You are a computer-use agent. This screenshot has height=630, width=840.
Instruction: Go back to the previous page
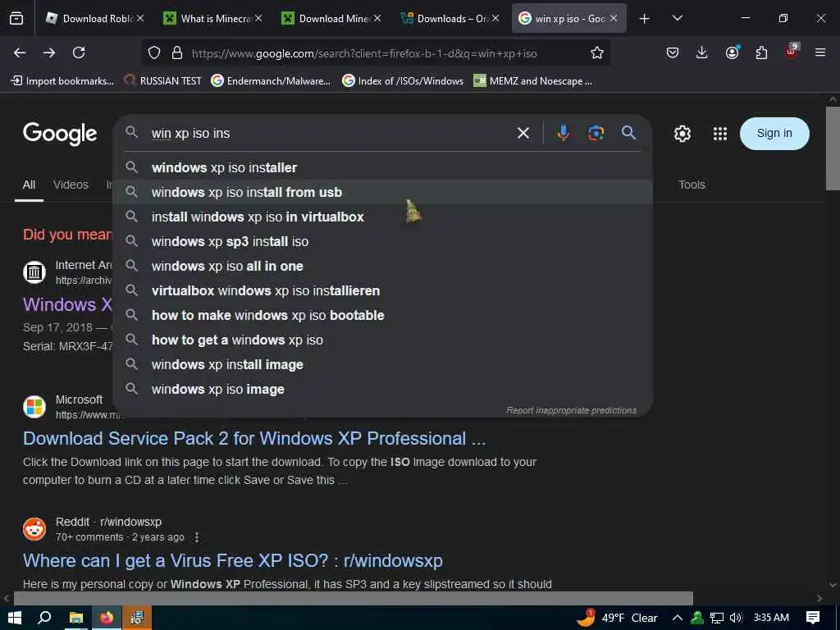click(x=20, y=52)
